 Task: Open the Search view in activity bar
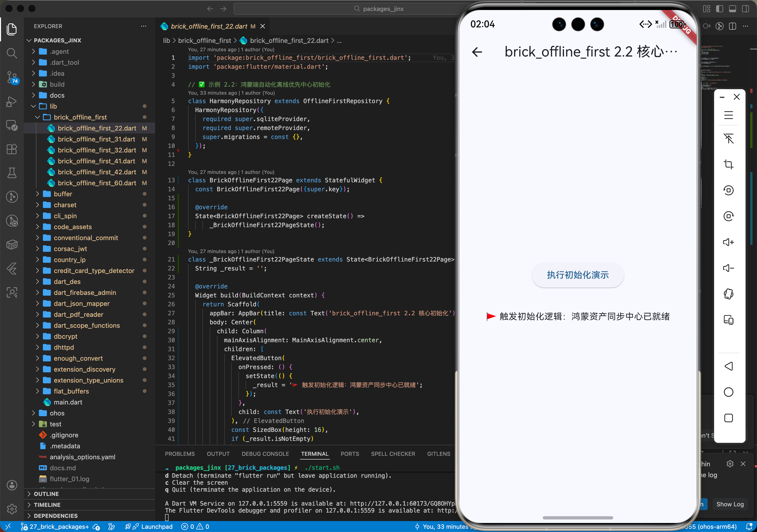click(12, 53)
